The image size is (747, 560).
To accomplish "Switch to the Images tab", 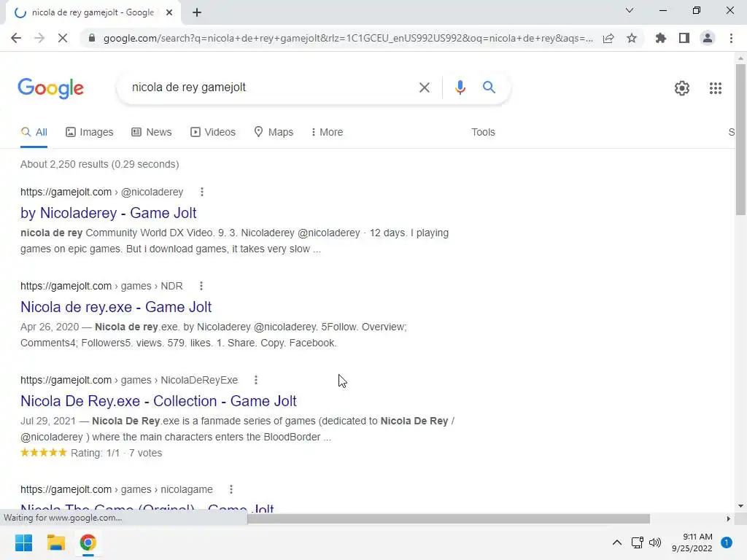I will [x=90, y=132].
